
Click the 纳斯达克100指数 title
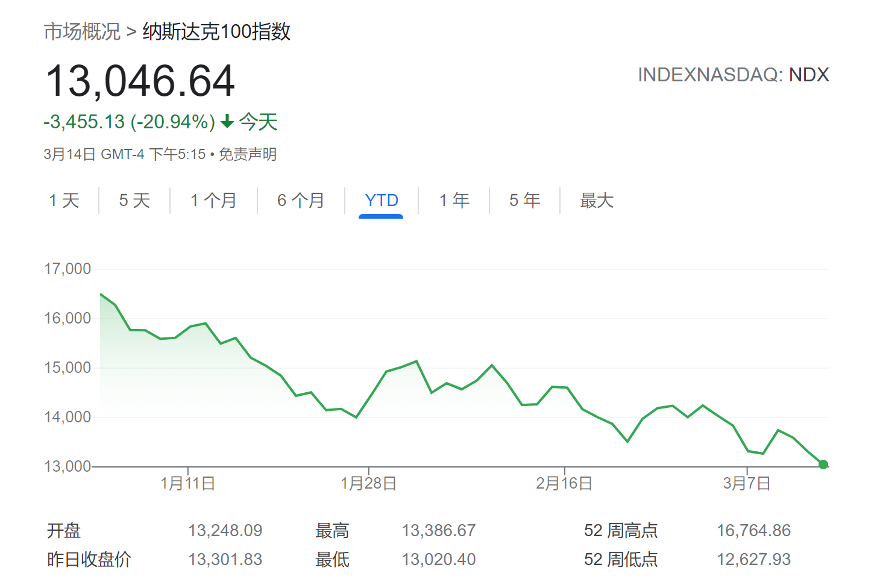[x=216, y=31]
